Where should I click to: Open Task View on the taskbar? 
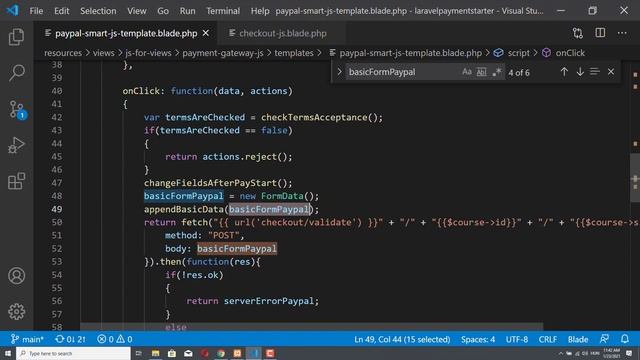[x=139, y=353]
